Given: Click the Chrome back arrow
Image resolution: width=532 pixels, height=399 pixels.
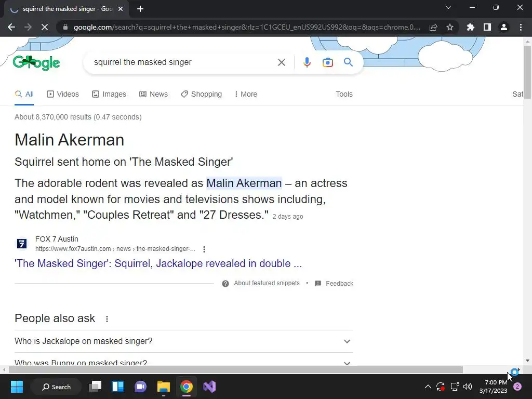Looking at the screenshot, I should (11, 27).
